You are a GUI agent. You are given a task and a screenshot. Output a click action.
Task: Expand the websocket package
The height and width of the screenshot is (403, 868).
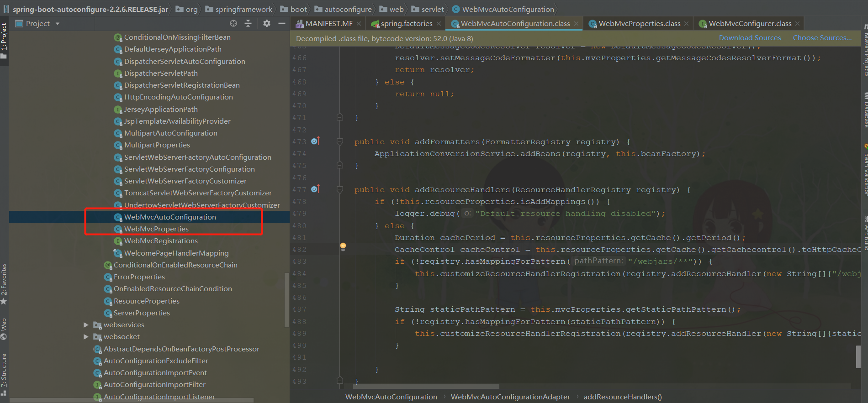coord(86,337)
